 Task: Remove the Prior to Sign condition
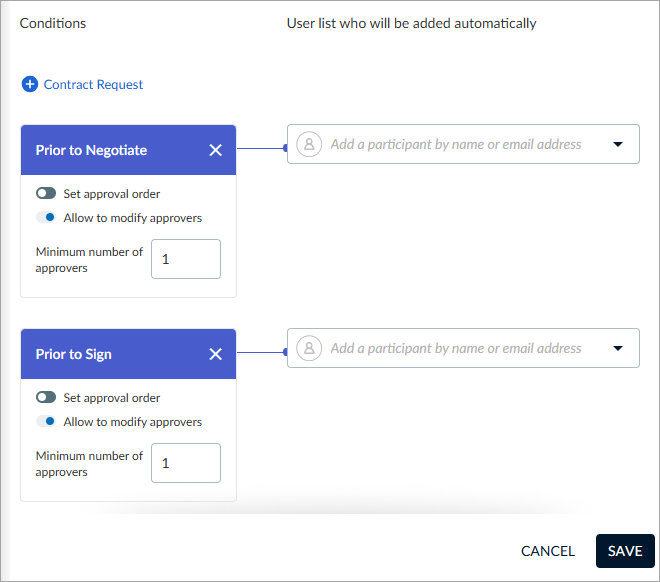click(216, 354)
